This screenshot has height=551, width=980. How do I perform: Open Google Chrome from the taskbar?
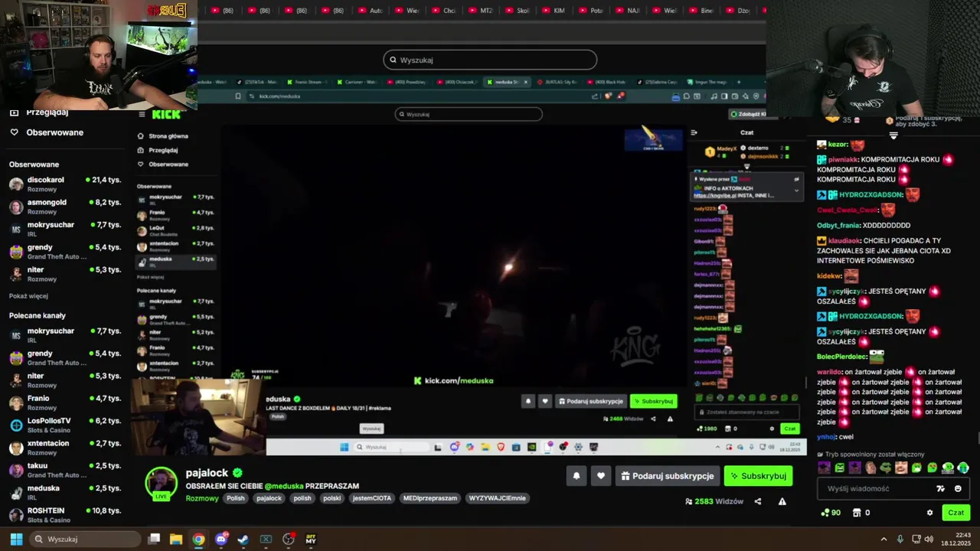pyautogui.click(x=198, y=539)
